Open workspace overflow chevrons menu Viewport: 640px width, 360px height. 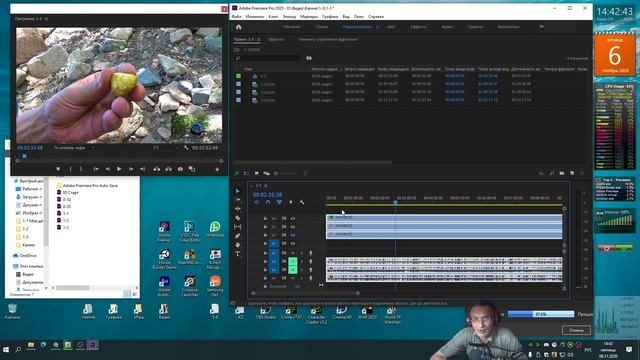[542, 27]
